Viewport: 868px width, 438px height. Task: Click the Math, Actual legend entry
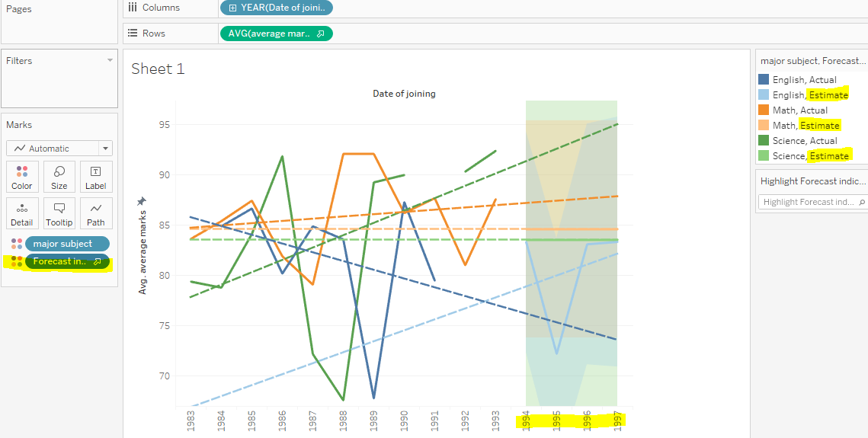pyautogui.click(x=799, y=110)
